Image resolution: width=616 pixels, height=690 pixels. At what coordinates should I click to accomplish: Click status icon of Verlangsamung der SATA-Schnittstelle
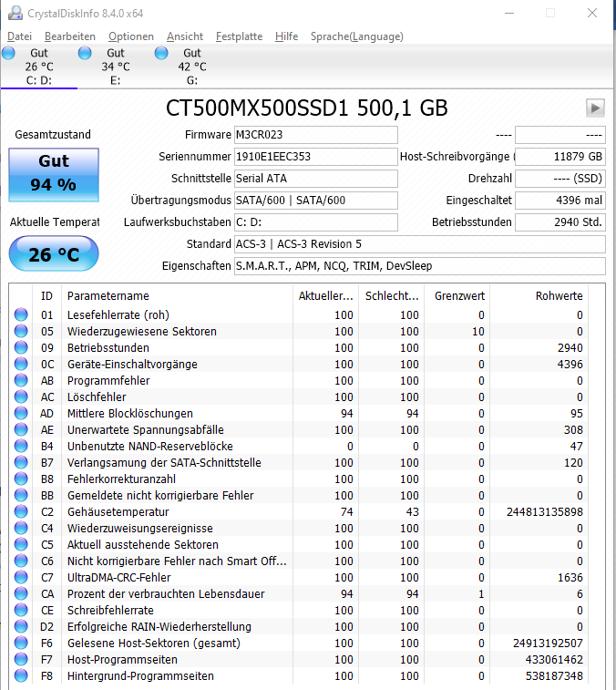coord(21,462)
